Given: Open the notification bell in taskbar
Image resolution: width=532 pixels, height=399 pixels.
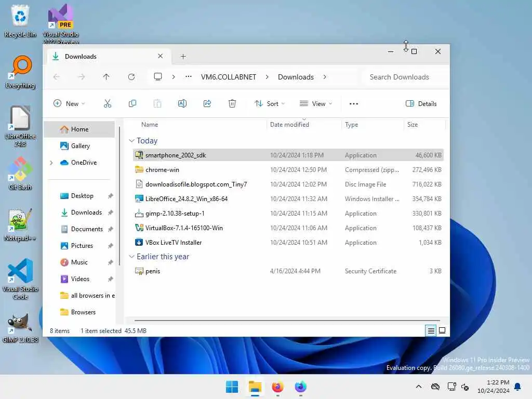Looking at the screenshot, I should (517, 387).
